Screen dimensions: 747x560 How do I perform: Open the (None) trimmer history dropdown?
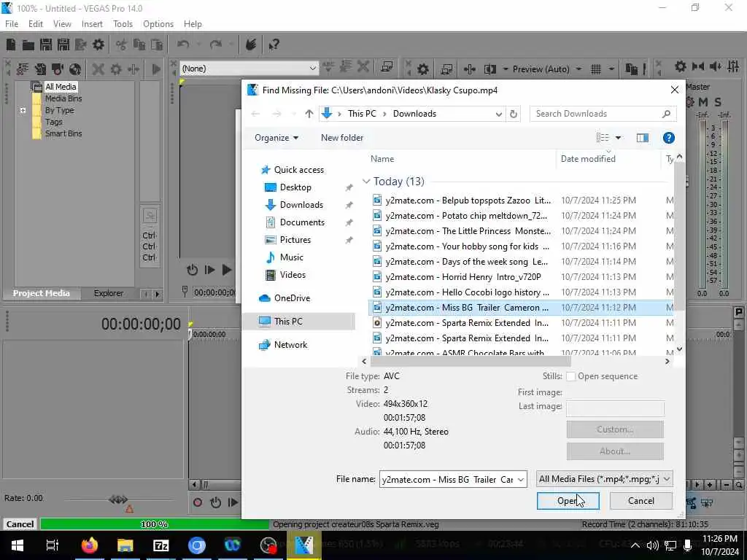coord(312,69)
